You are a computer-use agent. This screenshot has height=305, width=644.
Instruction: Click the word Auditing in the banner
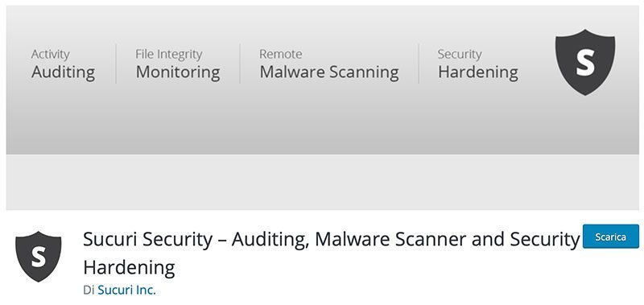coord(64,72)
